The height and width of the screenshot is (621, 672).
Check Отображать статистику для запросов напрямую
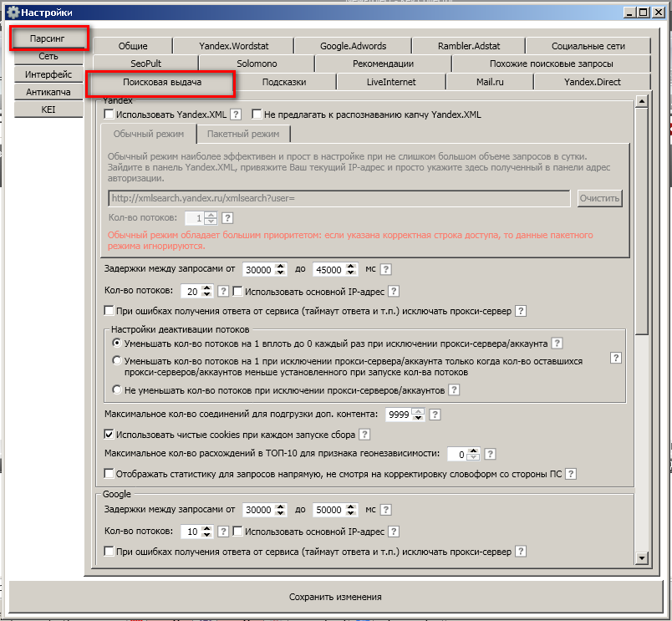coord(109,474)
